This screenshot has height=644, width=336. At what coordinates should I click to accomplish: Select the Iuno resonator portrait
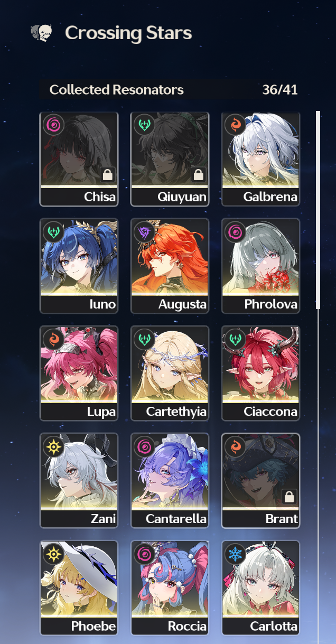coord(79,266)
